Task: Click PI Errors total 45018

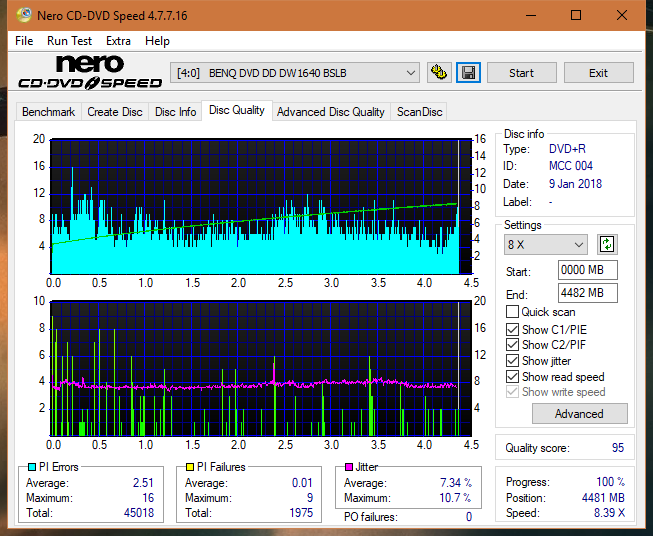Action: (139, 513)
